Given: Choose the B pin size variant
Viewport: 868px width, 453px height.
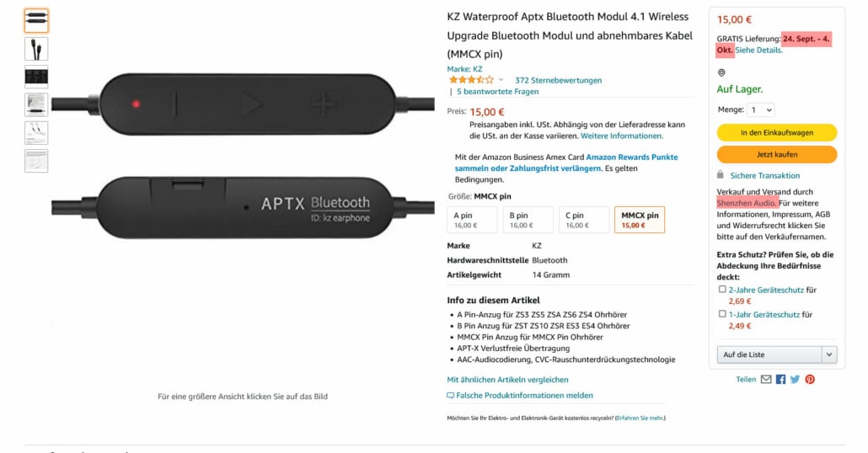Looking at the screenshot, I should point(526,220).
